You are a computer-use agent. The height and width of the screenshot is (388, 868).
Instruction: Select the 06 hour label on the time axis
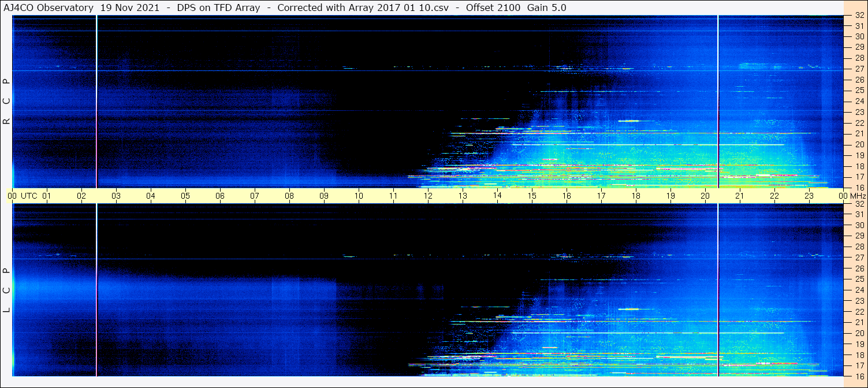tap(220, 196)
